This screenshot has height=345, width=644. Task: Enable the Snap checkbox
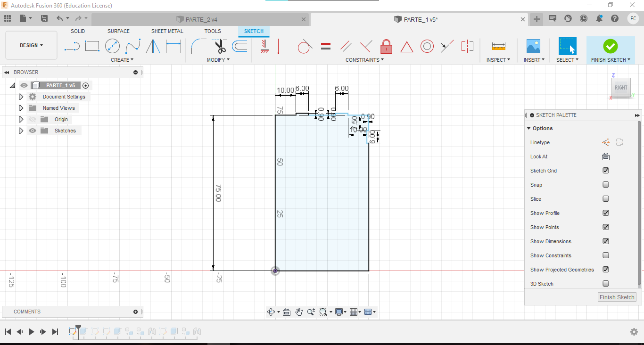tap(606, 185)
